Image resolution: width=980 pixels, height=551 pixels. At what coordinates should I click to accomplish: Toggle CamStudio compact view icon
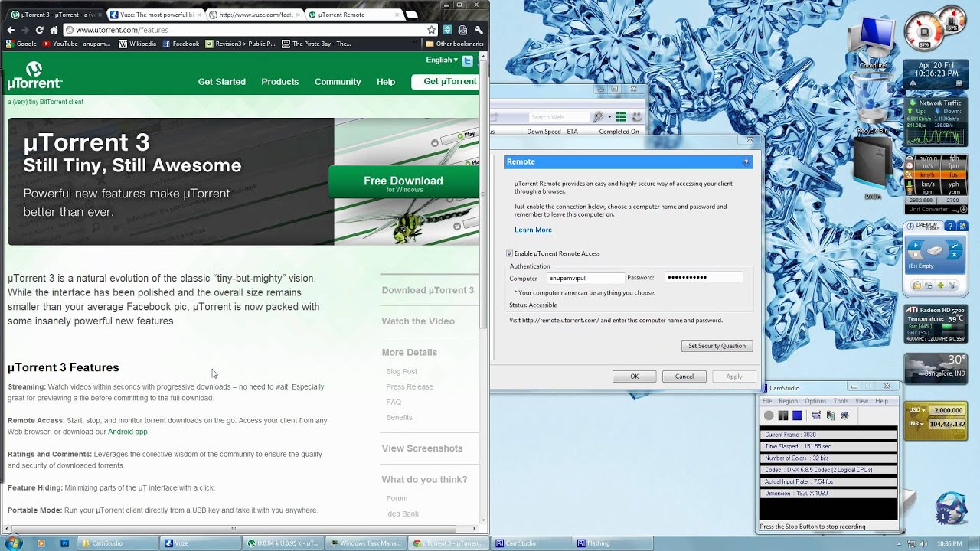816,416
